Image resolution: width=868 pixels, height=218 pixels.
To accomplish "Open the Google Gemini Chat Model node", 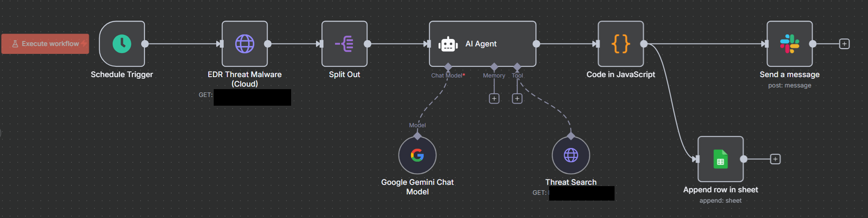I will click(x=417, y=155).
